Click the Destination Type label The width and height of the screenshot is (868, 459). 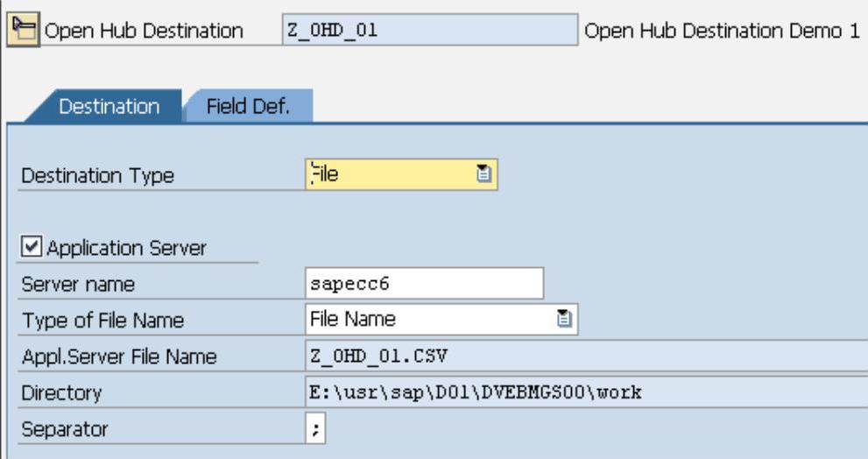tap(97, 175)
